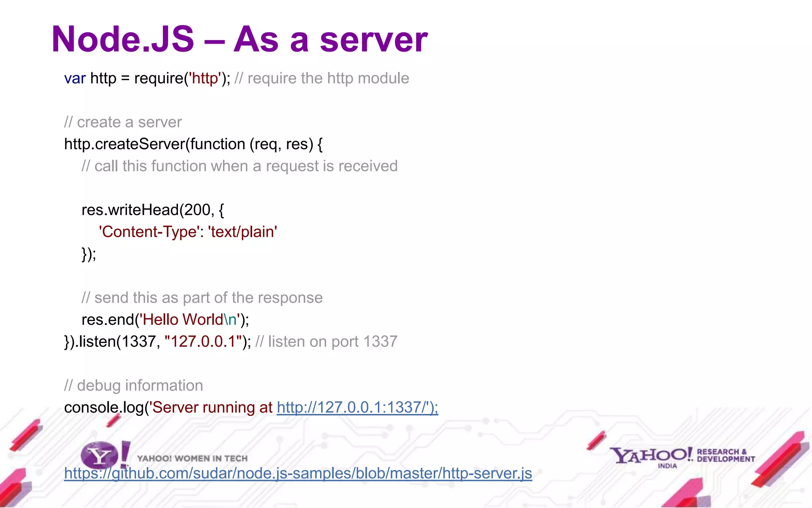Click the 'Server running at' string
This screenshot has height=508, width=812.
click(x=211, y=408)
